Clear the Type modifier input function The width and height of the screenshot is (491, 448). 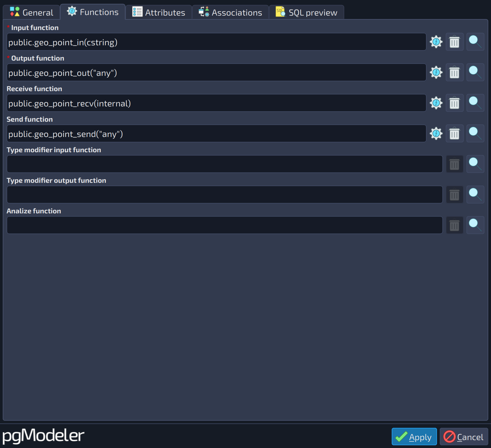tap(454, 164)
